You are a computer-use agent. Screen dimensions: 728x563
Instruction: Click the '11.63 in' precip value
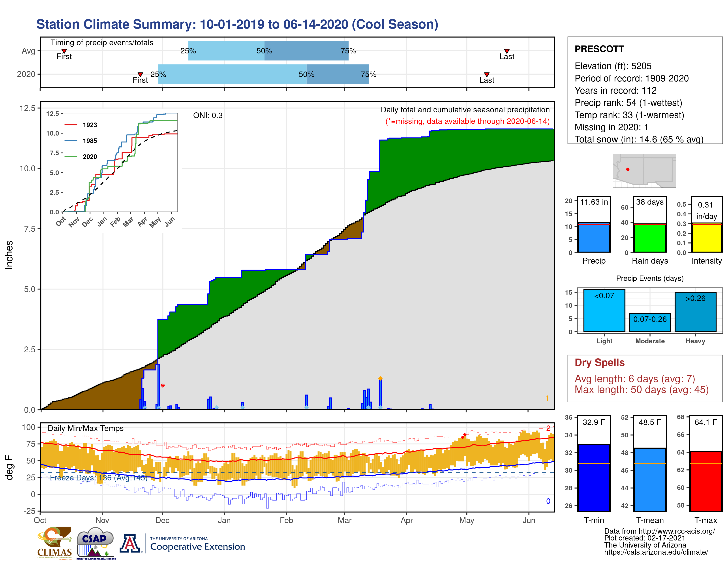(x=594, y=202)
